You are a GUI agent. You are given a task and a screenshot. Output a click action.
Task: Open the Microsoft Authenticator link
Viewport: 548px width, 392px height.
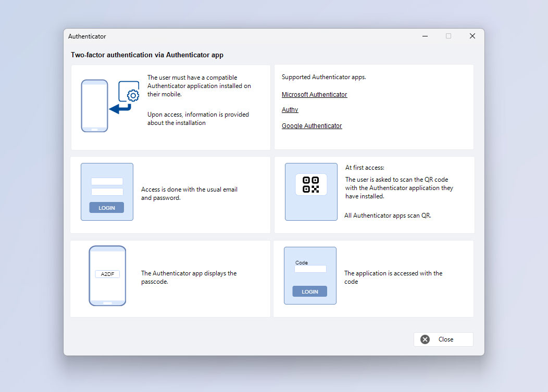(x=314, y=95)
